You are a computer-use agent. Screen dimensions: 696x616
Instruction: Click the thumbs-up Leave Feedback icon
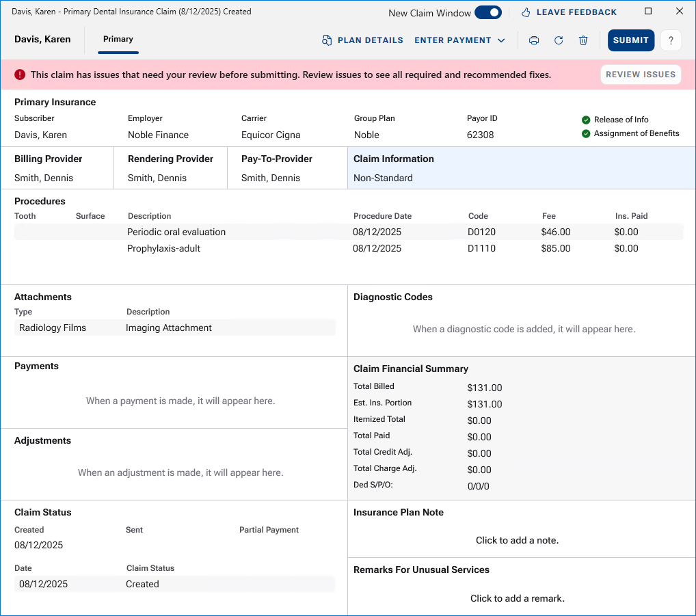[526, 12]
